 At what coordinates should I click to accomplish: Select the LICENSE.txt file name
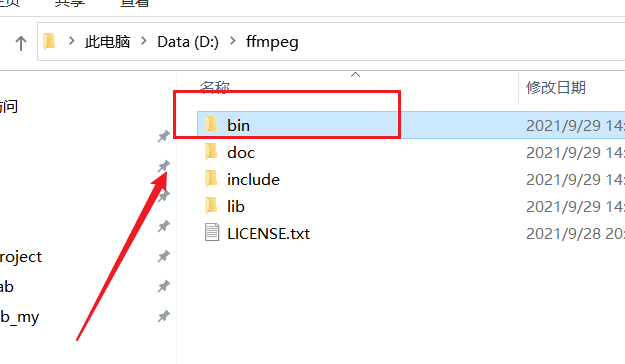pos(268,234)
